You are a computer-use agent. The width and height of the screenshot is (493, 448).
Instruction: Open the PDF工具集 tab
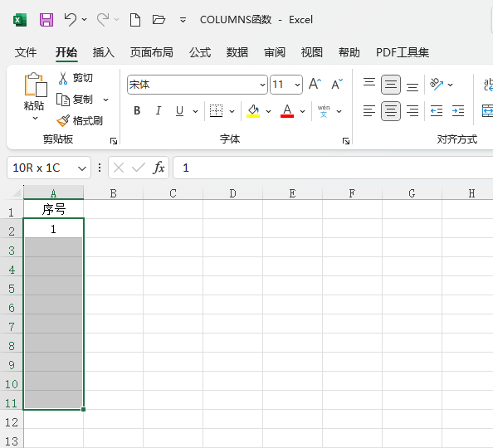[x=403, y=52]
